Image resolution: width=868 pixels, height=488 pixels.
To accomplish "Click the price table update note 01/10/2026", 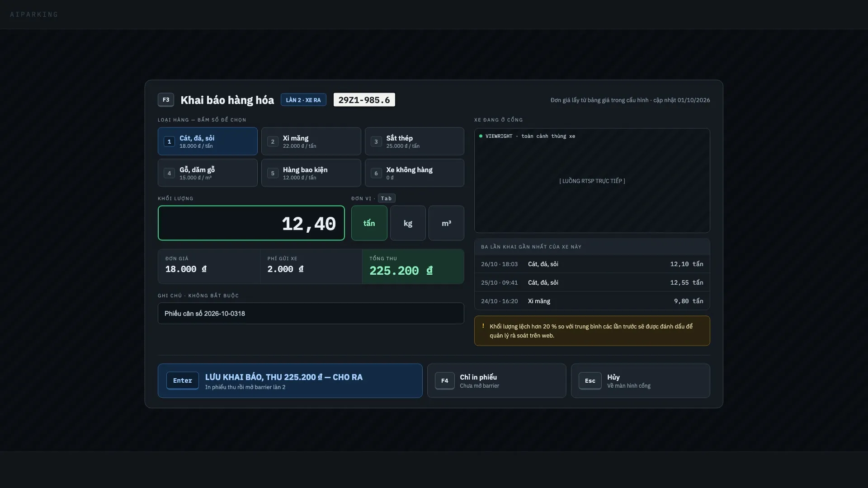I will 630,100.
